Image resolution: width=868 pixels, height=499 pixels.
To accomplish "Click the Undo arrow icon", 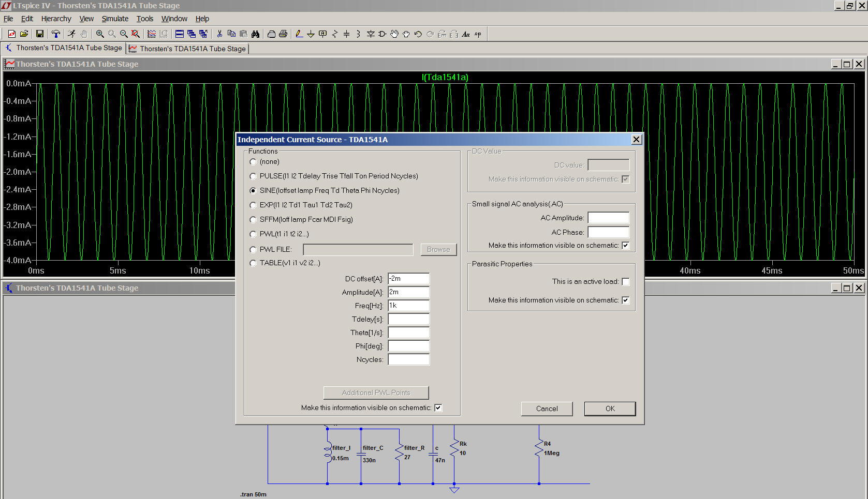I will pyautogui.click(x=418, y=34).
